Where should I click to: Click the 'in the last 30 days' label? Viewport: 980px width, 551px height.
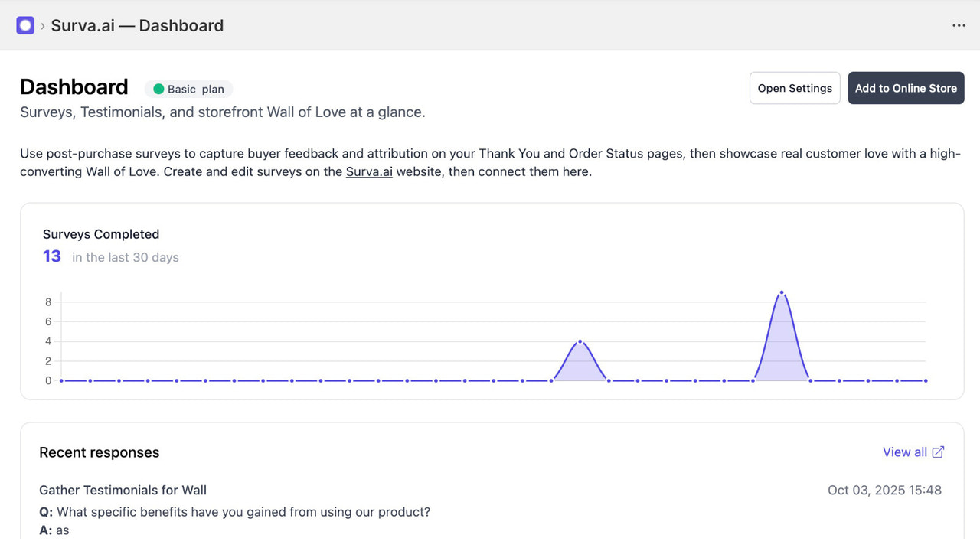tap(126, 257)
